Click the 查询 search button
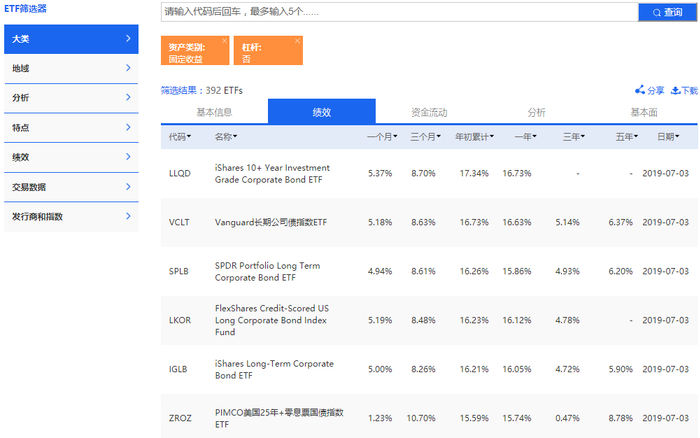Viewport: 700px width, 438px height. tap(667, 12)
